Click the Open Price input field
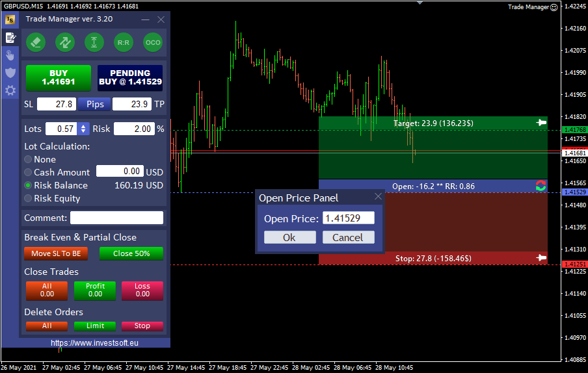This screenshot has height=373, width=588. point(349,219)
